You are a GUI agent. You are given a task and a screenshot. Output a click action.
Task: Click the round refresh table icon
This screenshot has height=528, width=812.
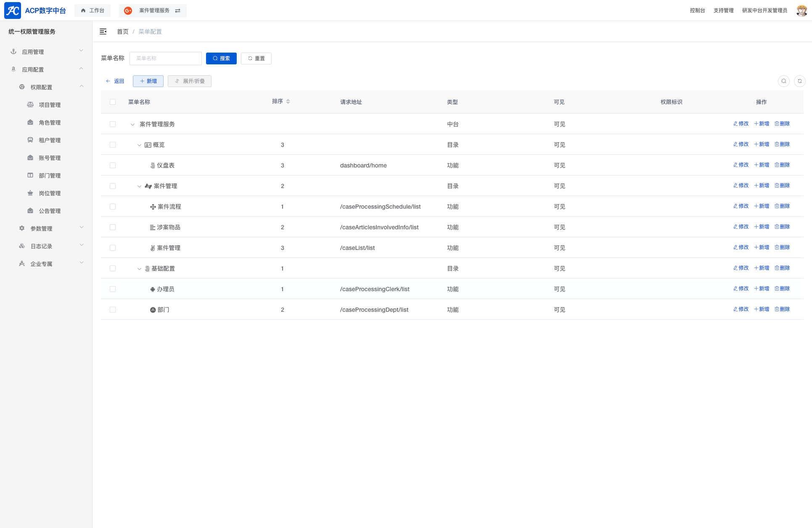pos(799,81)
